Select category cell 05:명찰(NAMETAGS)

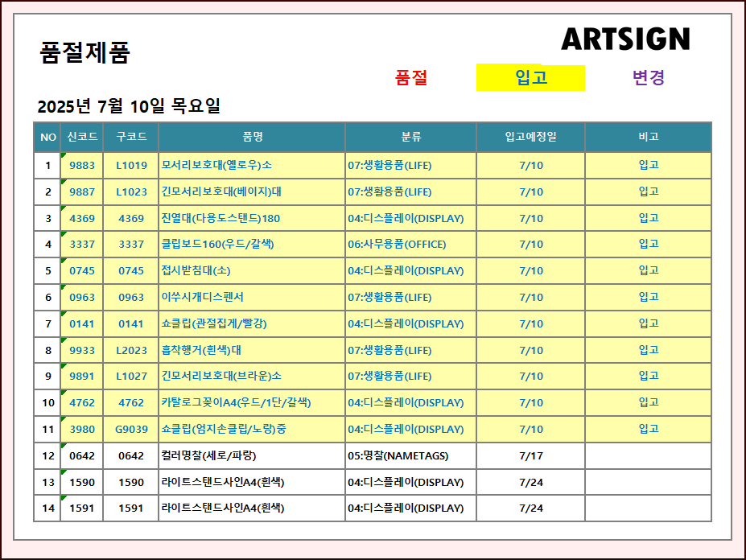(x=398, y=455)
